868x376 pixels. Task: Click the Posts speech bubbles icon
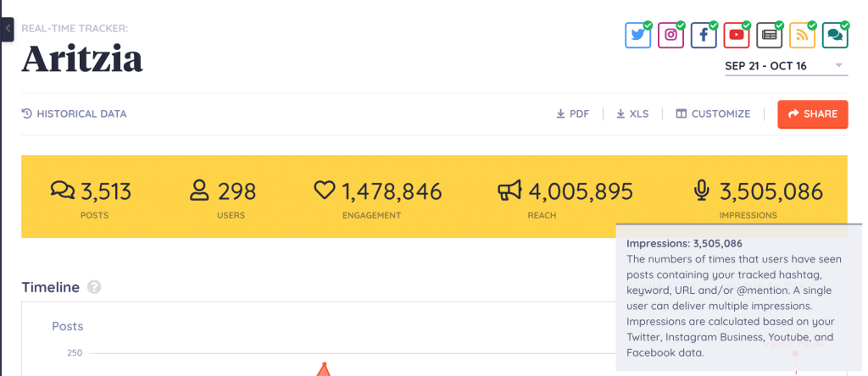point(63,191)
